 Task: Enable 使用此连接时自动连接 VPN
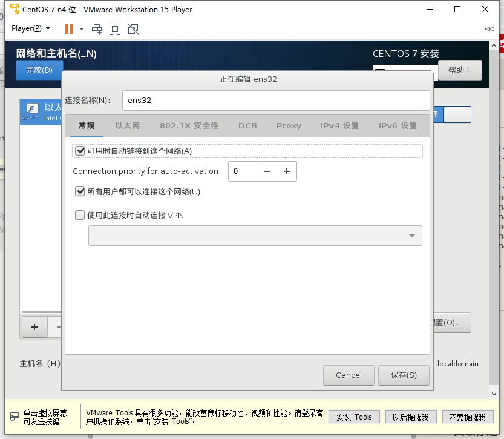coord(79,215)
